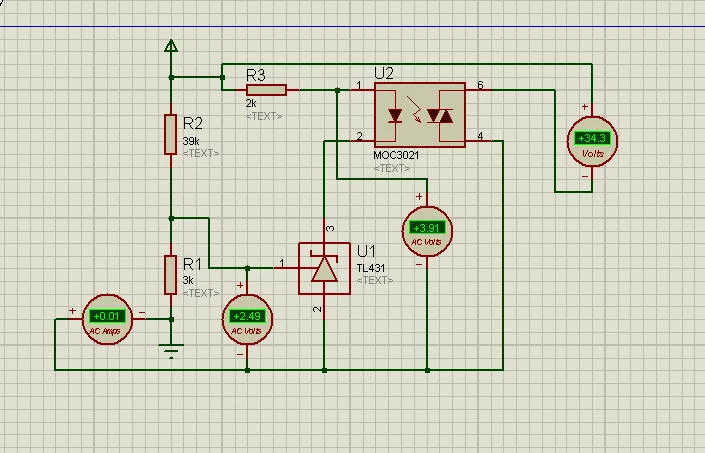This screenshot has height=453, width=705.
Task: Select the R3 2k resistor symbol
Action: click(266, 90)
